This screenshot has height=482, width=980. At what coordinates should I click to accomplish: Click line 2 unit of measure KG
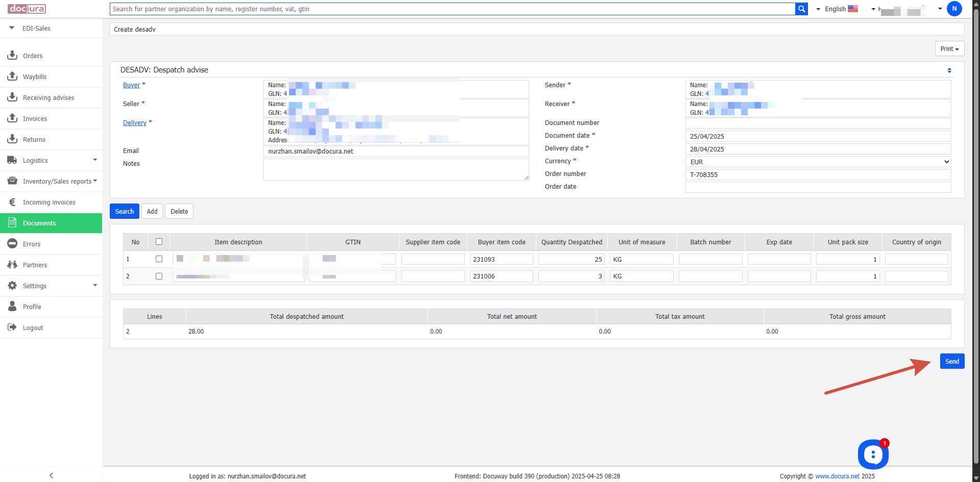[642, 276]
